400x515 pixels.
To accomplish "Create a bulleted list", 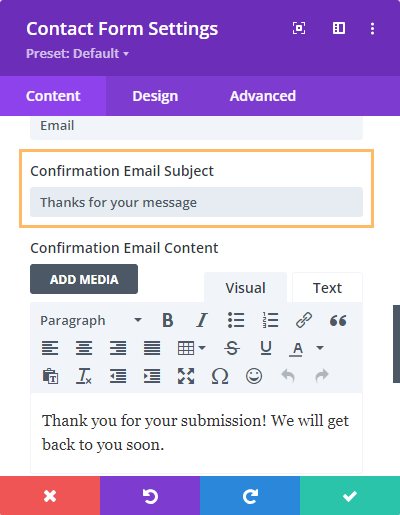I will [236, 320].
